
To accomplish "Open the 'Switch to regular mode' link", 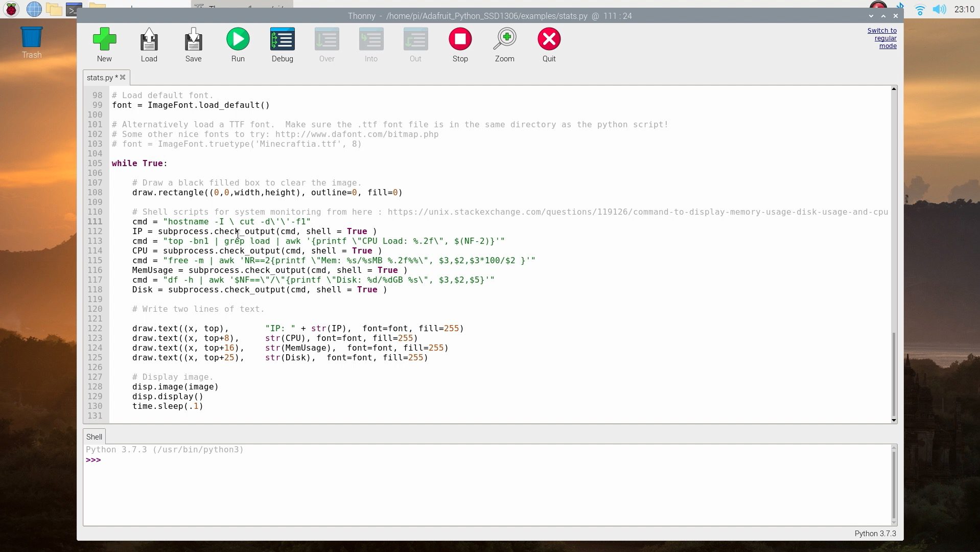I will (882, 38).
